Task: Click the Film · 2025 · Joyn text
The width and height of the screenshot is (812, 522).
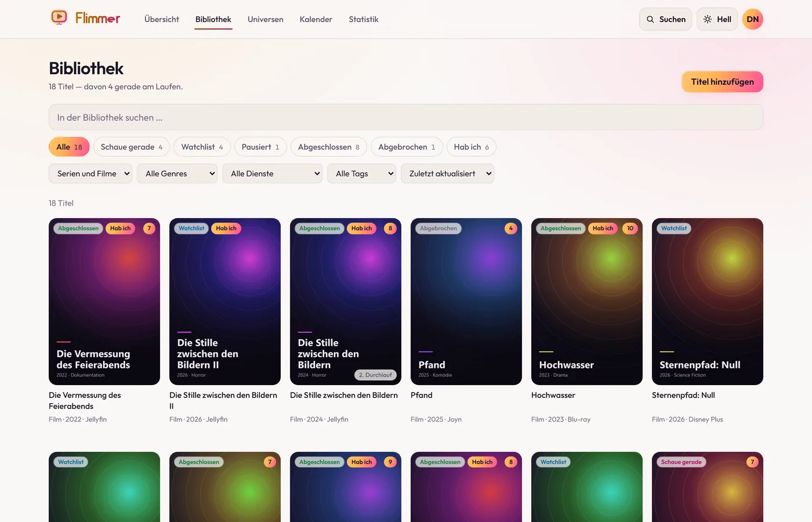Action: [x=436, y=419]
